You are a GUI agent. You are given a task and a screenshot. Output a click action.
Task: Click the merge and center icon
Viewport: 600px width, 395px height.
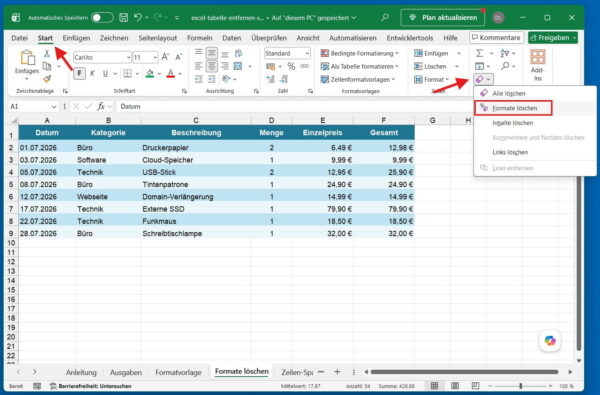coord(238,66)
